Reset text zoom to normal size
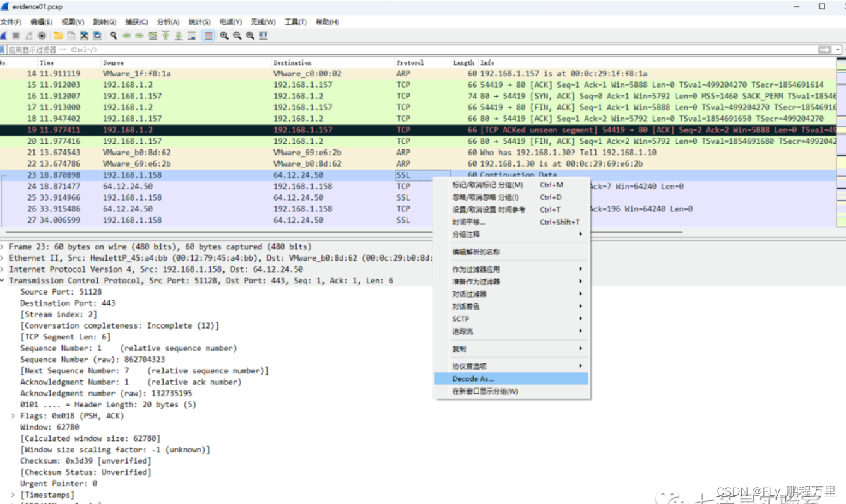Viewport: 846px width, 504px height. pos(251,36)
